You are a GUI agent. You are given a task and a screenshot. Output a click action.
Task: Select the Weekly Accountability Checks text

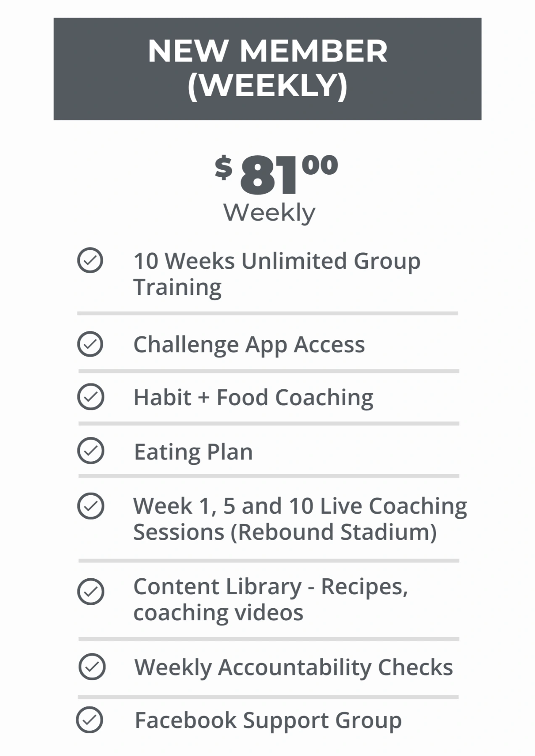(x=293, y=667)
